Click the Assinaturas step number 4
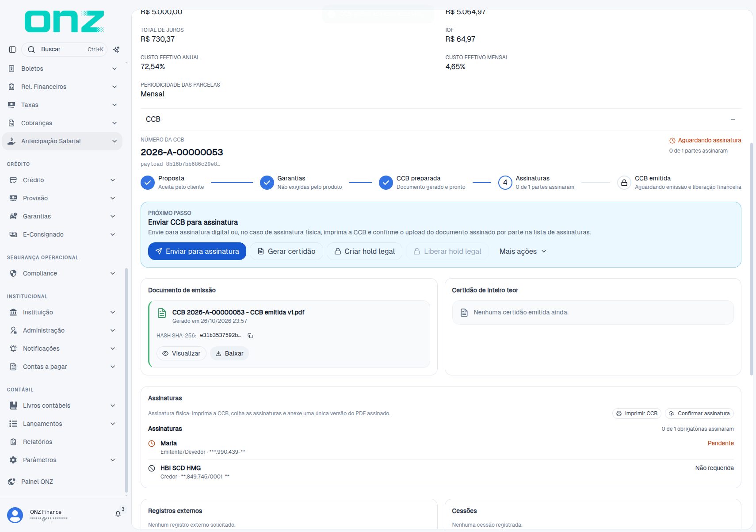This screenshot has height=532, width=756. [505, 183]
